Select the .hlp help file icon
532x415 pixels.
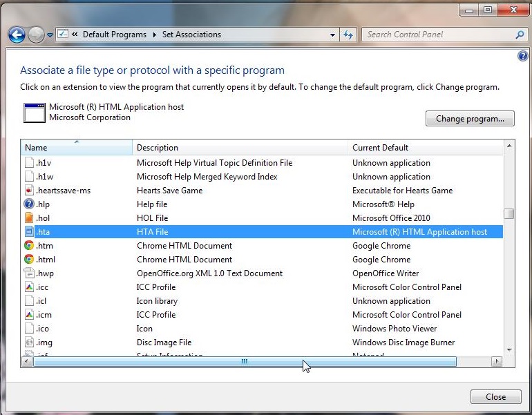29,204
